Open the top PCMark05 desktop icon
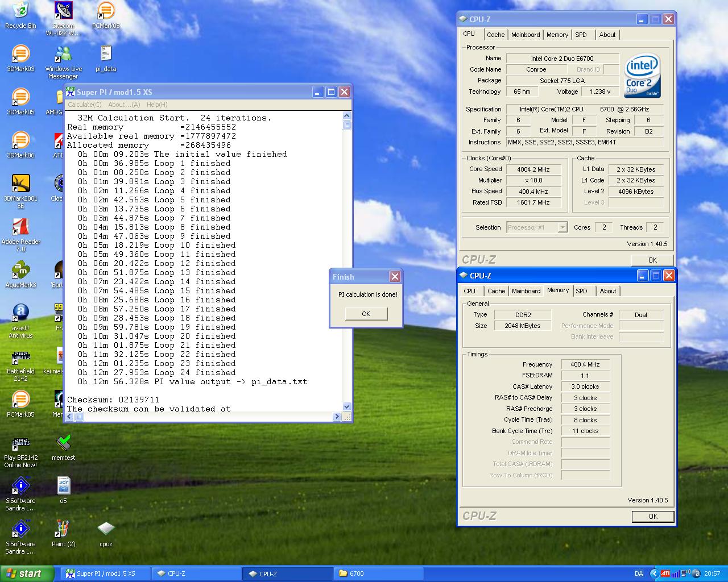728x582 pixels. (x=106, y=15)
